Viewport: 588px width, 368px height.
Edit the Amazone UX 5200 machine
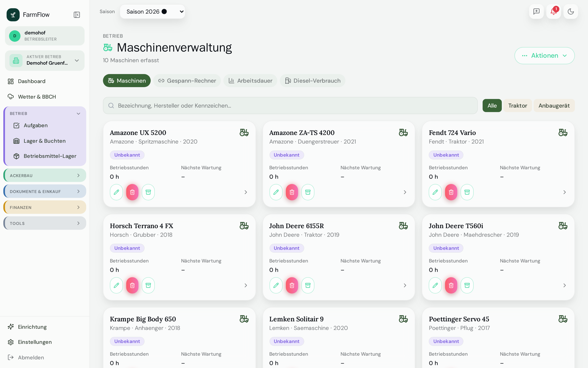116,192
